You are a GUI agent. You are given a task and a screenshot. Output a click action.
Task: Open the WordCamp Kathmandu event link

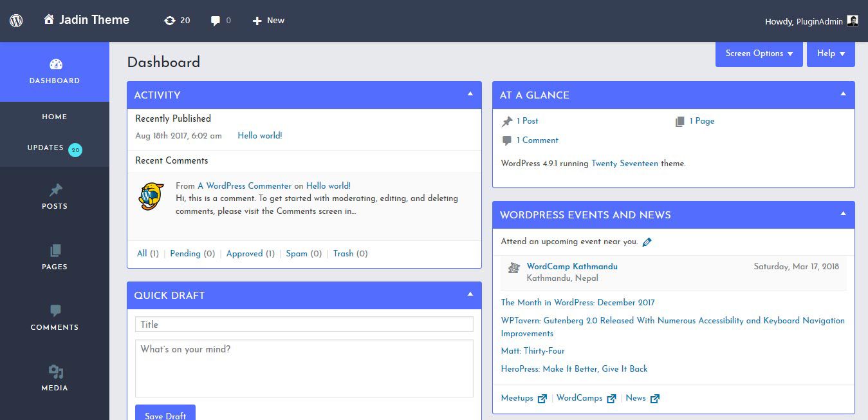pyautogui.click(x=572, y=267)
